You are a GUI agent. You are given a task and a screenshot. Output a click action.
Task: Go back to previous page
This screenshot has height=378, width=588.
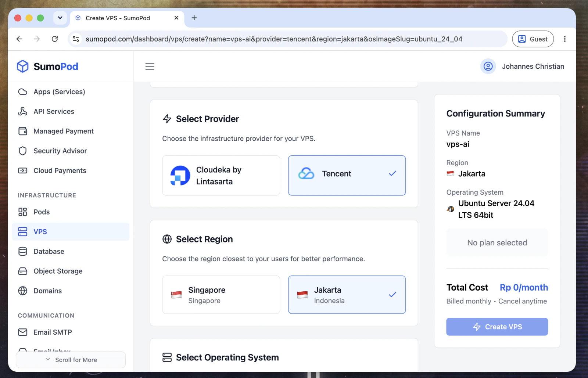coord(19,39)
